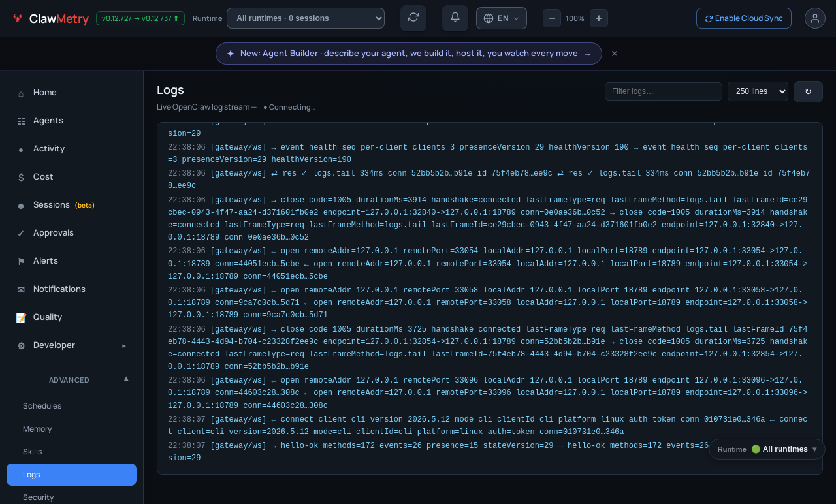
Task: Open Agents in sidebar
Action: (72, 121)
